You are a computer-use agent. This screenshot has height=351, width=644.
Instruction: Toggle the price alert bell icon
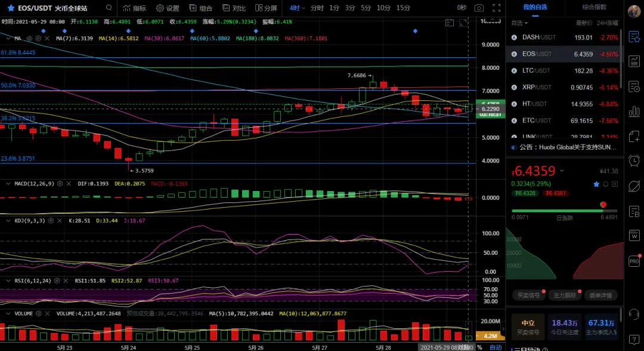coord(606,184)
